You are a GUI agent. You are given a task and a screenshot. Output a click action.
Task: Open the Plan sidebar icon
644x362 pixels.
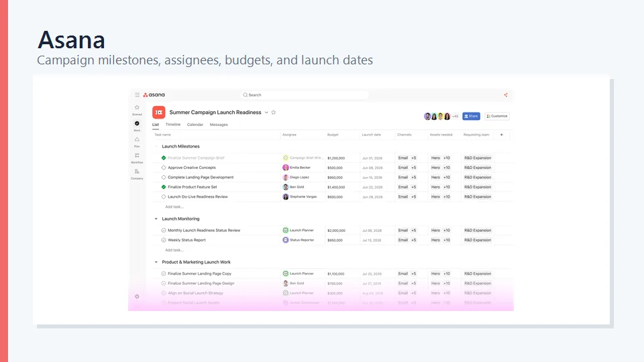coord(137,139)
